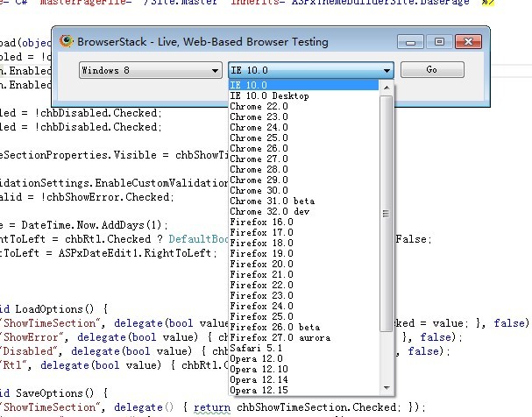The image size is (532, 417).
Task: Select Firefox 22.0 option
Action: point(303,285)
